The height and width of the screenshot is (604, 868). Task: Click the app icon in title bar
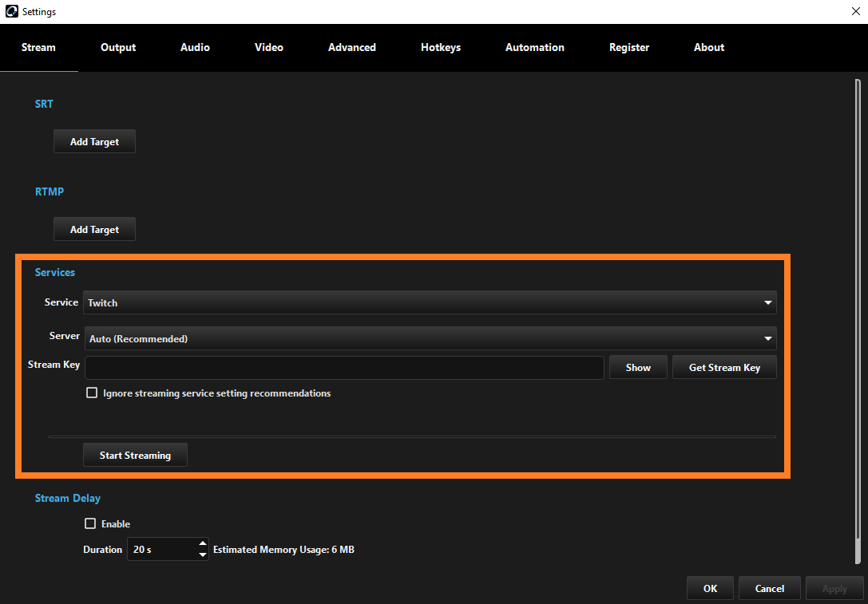tap(12, 12)
